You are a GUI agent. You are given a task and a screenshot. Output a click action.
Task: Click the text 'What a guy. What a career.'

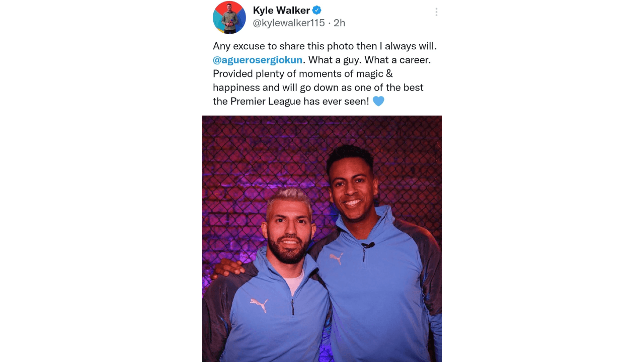[x=370, y=60]
